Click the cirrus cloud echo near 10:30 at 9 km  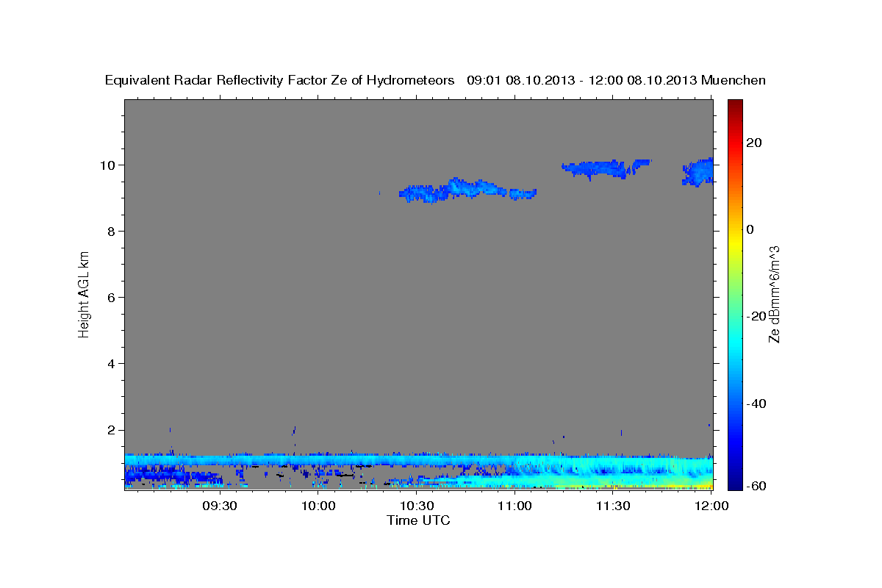click(467, 190)
